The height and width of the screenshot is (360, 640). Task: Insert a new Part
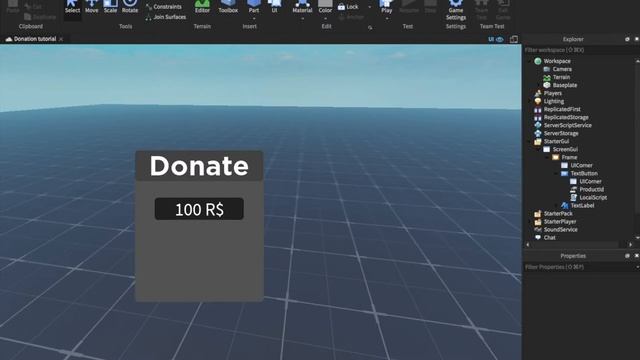254,7
